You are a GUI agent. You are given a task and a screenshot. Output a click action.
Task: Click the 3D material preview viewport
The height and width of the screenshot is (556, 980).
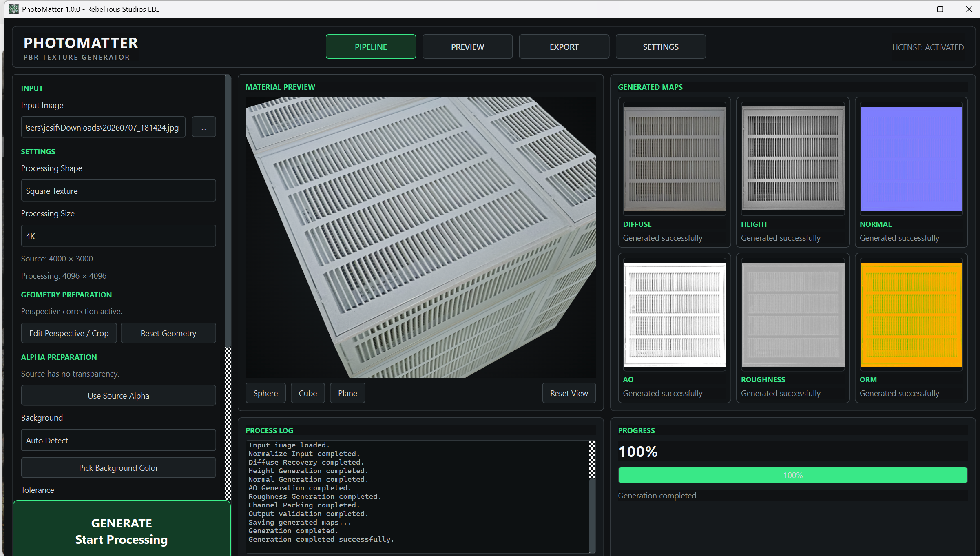(x=420, y=237)
